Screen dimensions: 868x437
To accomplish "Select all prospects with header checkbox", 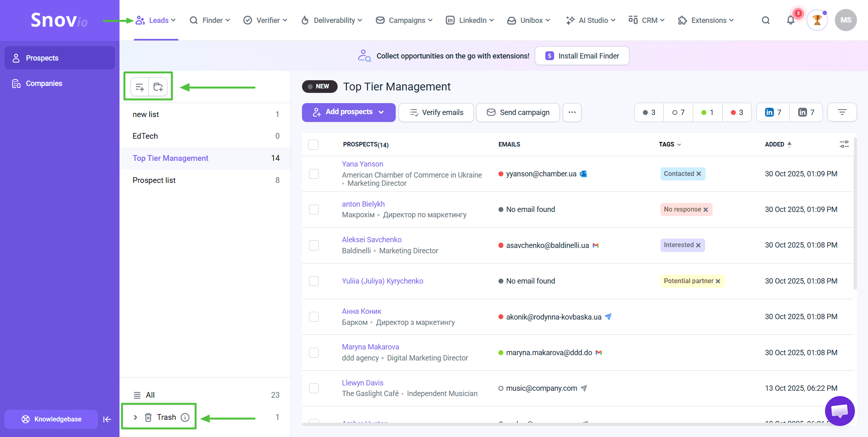I will click(313, 144).
